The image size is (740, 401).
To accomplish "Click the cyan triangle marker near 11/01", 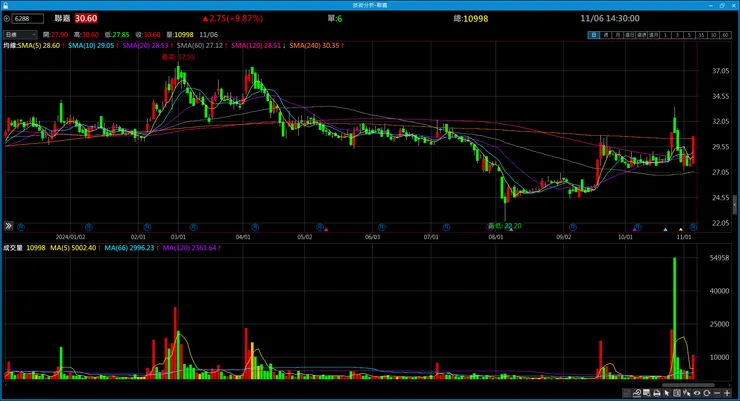I will 665,230.
